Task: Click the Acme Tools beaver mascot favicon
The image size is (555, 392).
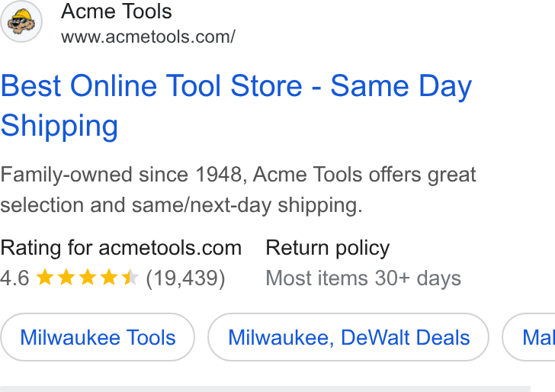Action: [21, 21]
